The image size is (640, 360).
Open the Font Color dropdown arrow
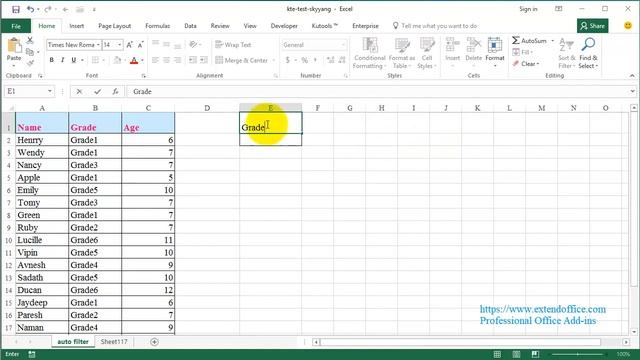pos(142,60)
